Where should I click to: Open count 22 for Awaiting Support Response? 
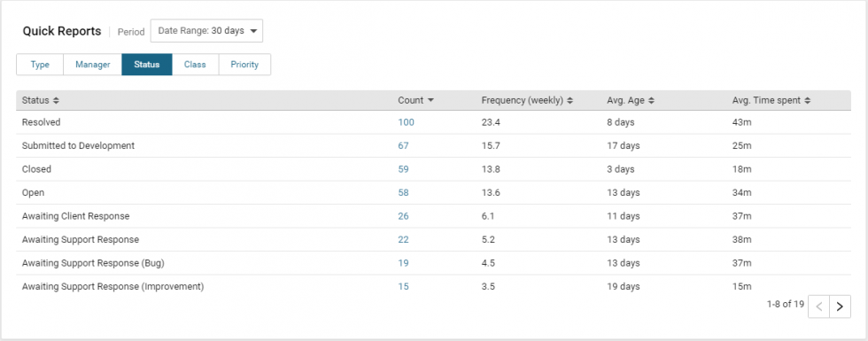[403, 240]
